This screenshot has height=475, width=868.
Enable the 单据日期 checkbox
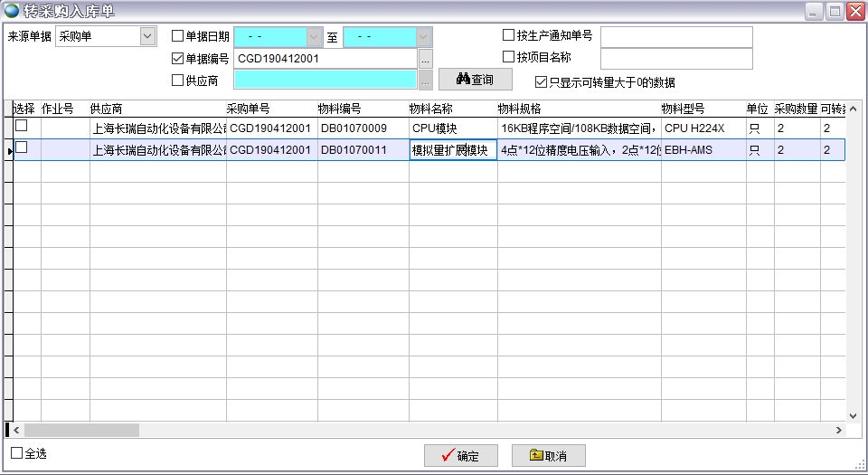pyautogui.click(x=178, y=36)
